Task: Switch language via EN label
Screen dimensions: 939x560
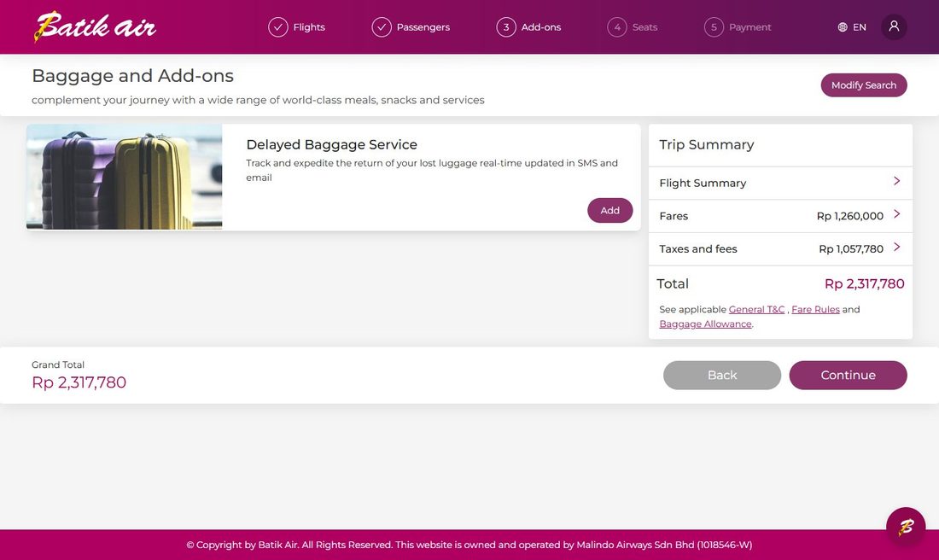Action: (x=860, y=27)
